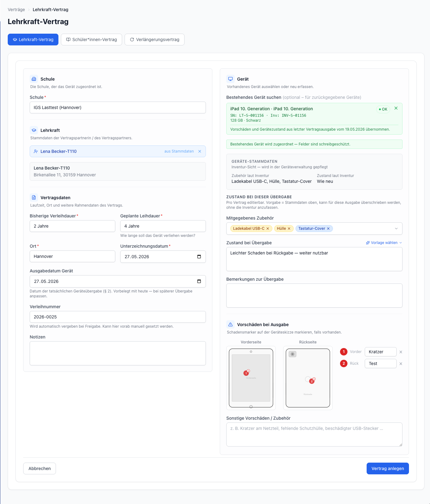Screen dimensions: 430x504
Task: Edit the Geplante Leihdauer field
Action: [163, 226]
